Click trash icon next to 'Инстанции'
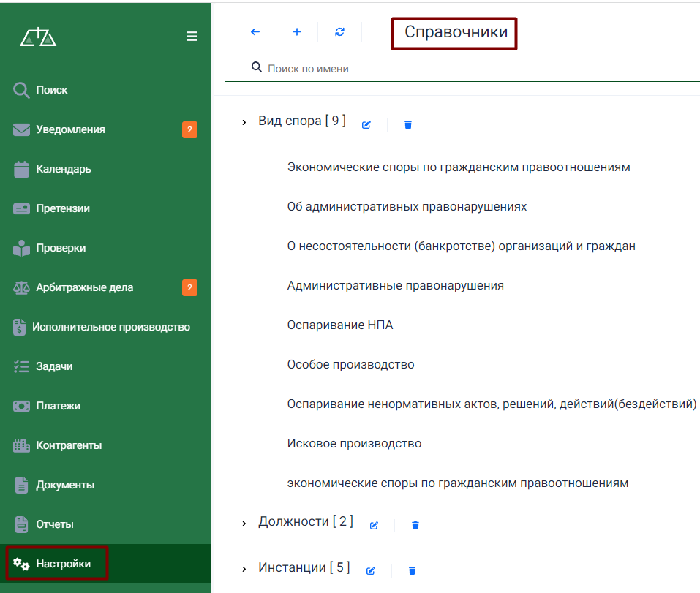700x593 pixels. [412, 571]
